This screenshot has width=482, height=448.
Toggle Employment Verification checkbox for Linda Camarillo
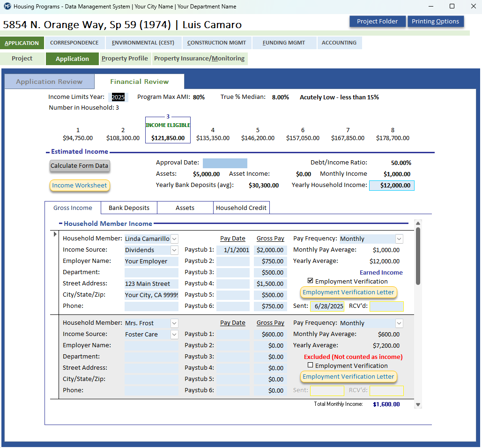pyautogui.click(x=310, y=280)
